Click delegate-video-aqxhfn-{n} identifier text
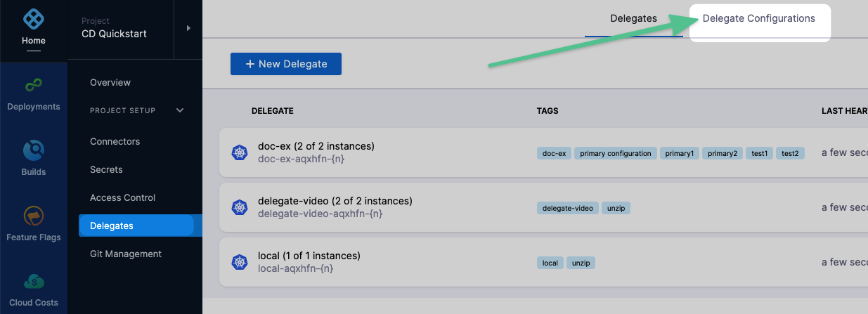This screenshot has height=314, width=868. point(320,214)
